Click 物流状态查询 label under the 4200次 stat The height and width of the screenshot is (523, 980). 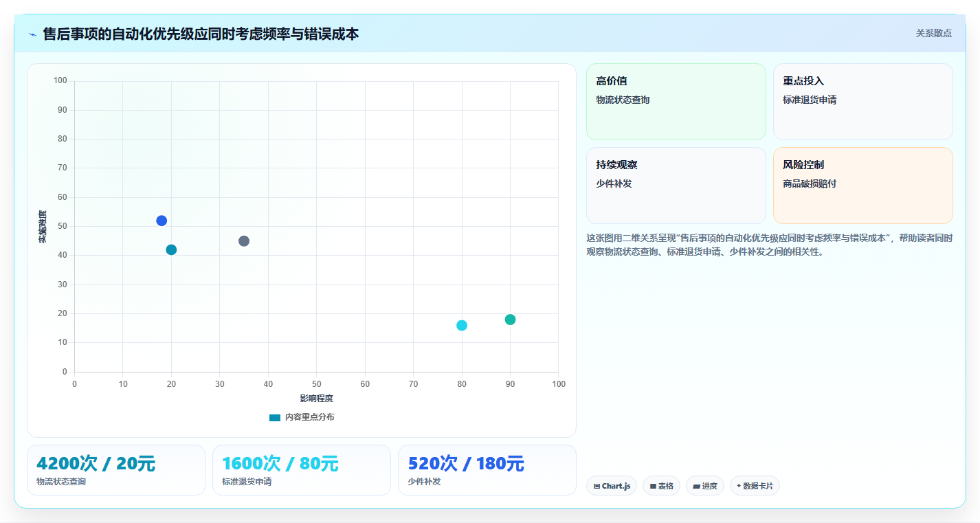click(x=61, y=481)
